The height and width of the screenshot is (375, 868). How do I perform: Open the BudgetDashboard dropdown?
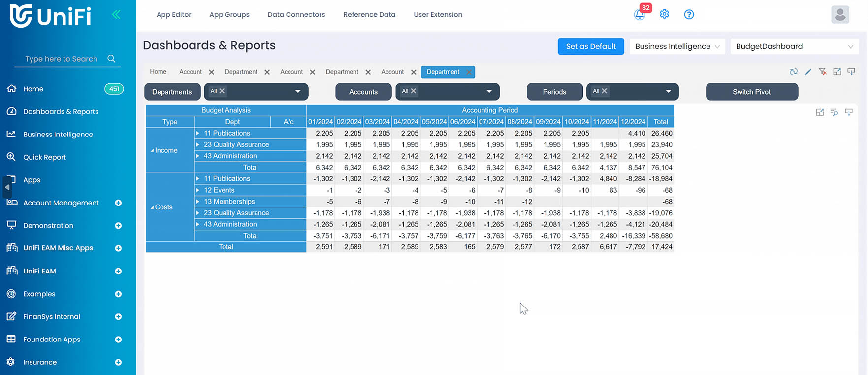click(794, 46)
